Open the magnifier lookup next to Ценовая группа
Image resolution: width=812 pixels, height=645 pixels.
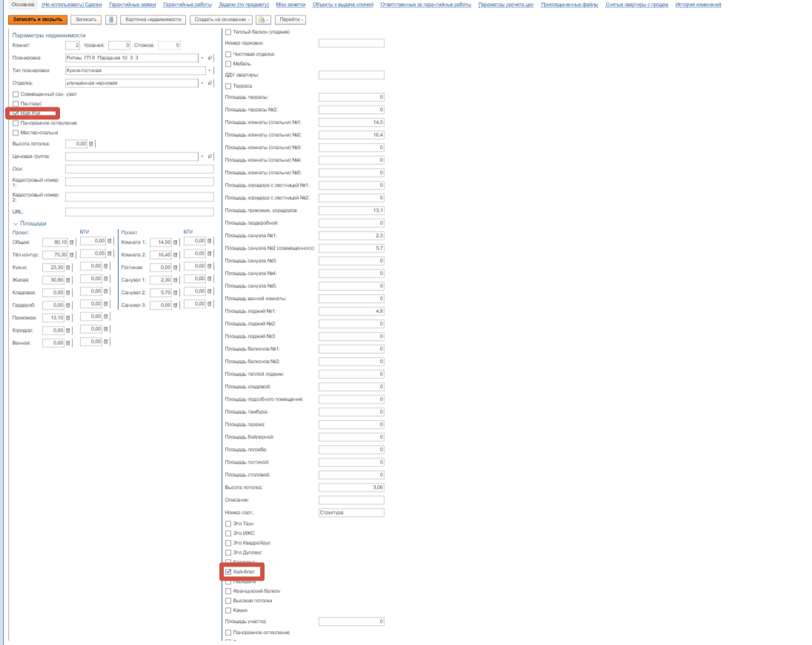coord(210,156)
